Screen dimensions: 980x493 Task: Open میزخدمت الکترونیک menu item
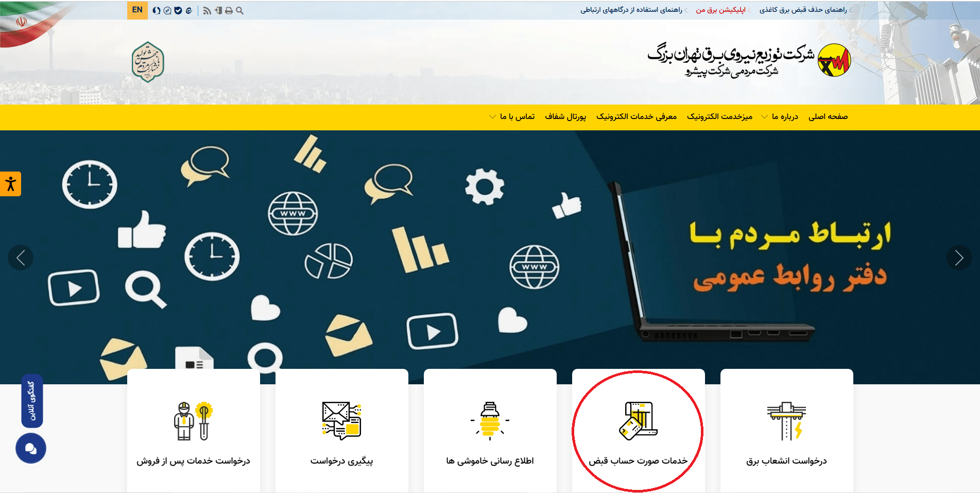[719, 116]
